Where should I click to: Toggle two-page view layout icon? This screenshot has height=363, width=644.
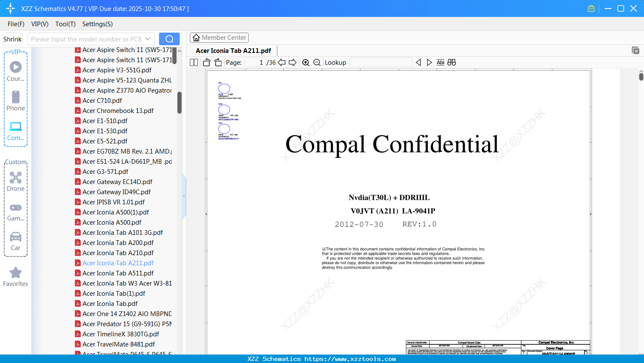click(194, 63)
